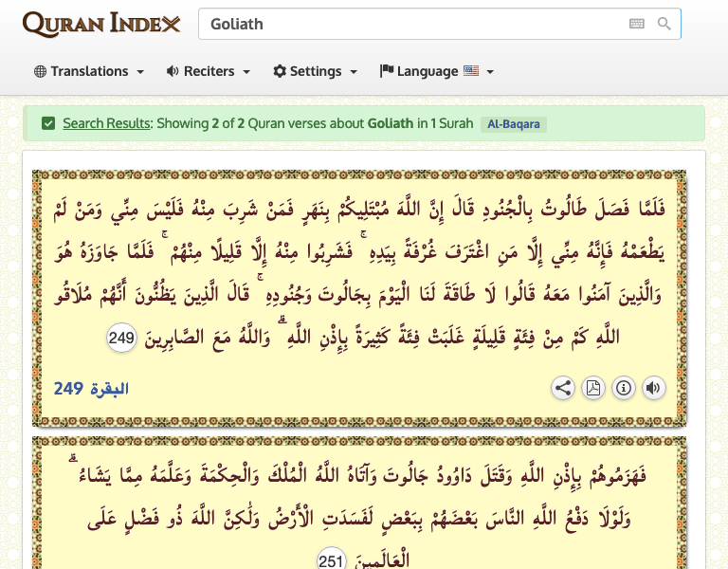Viewport: 728px width, 569px height.
Task: Open the البقرة 249 verse reference link
Action: coord(91,388)
